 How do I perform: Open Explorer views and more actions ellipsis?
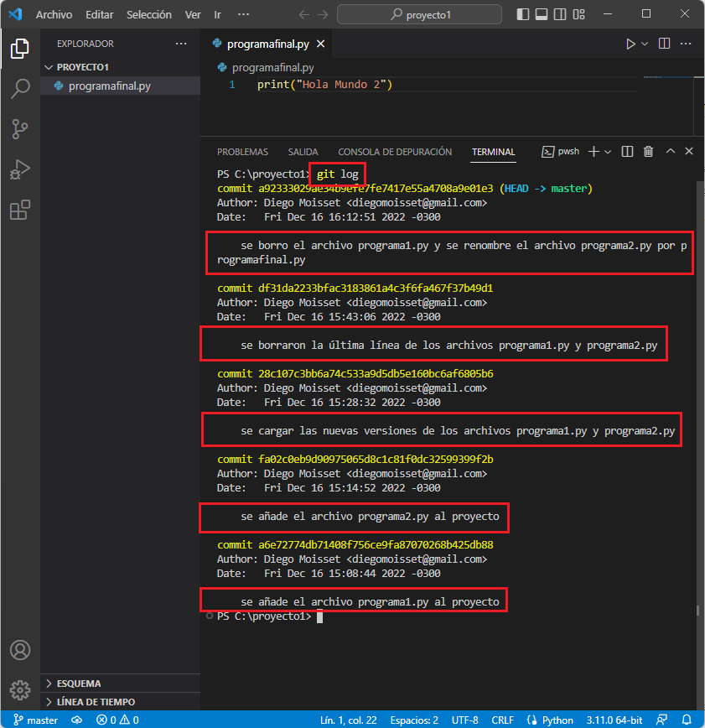181,44
